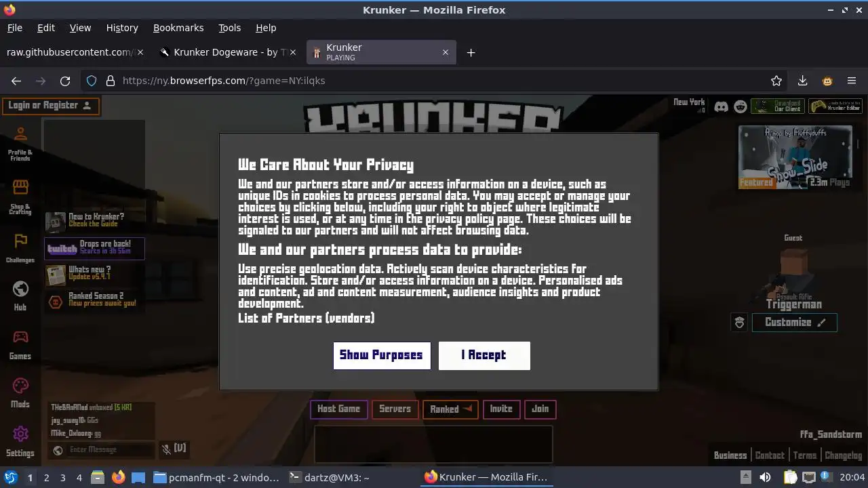Open the Help menu
Image resolution: width=868 pixels, height=488 pixels.
(266, 28)
